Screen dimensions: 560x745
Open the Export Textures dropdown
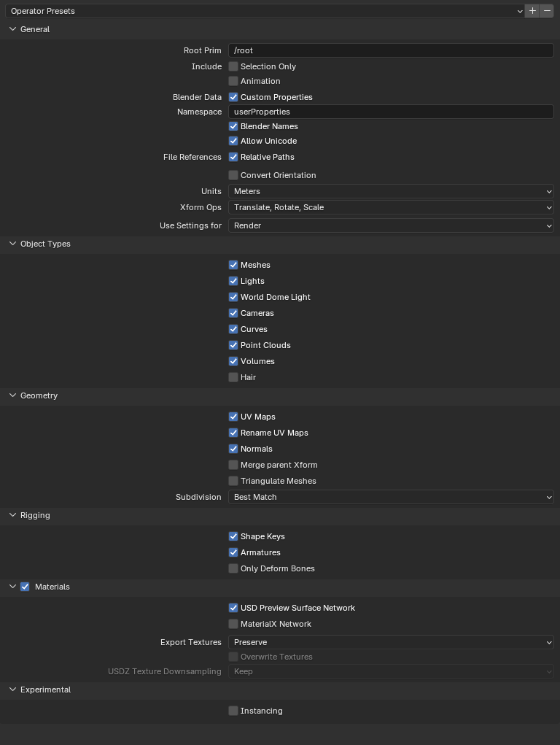(391, 642)
